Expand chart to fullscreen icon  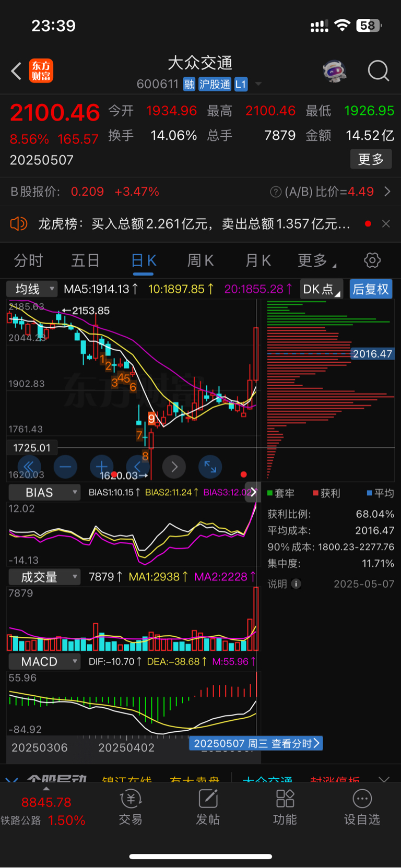pos(210,467)
